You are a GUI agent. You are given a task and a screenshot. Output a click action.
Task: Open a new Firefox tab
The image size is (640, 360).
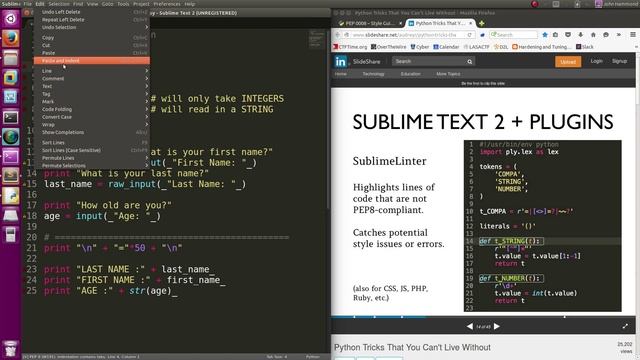pos(482,23)
